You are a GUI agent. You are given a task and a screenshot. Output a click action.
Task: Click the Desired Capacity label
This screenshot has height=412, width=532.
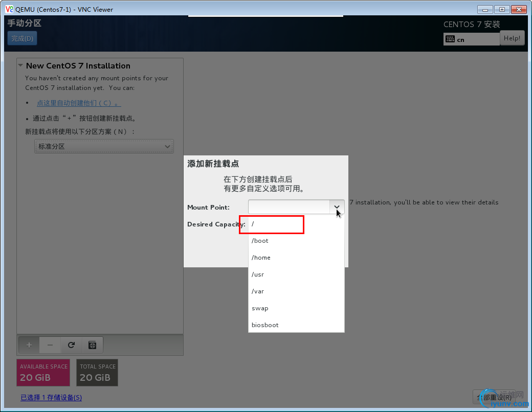click(216, 224)
